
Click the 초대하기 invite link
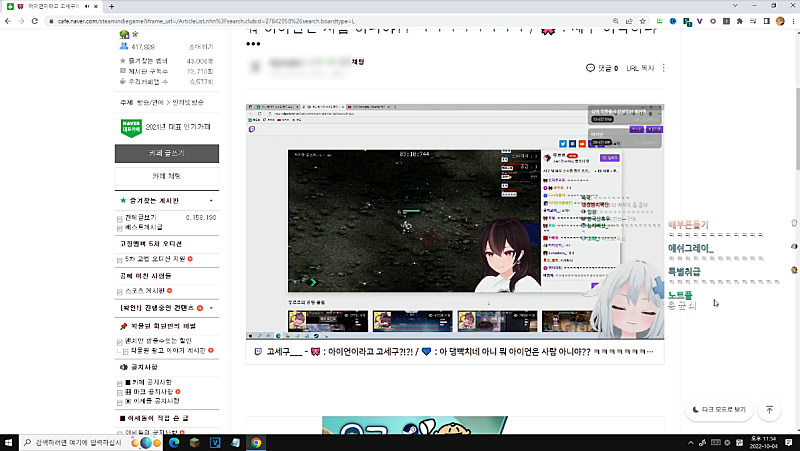coord(201,46)
